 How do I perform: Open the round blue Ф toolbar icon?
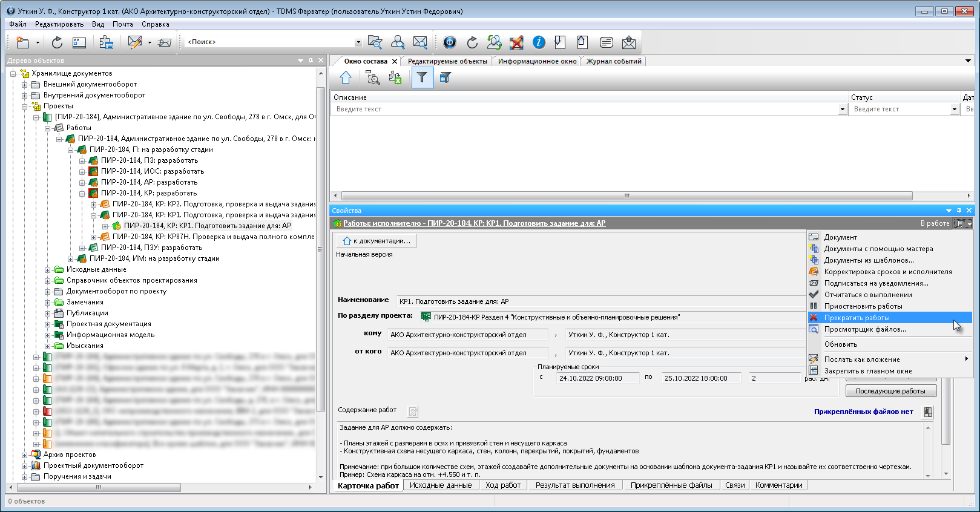coord(450,42)
